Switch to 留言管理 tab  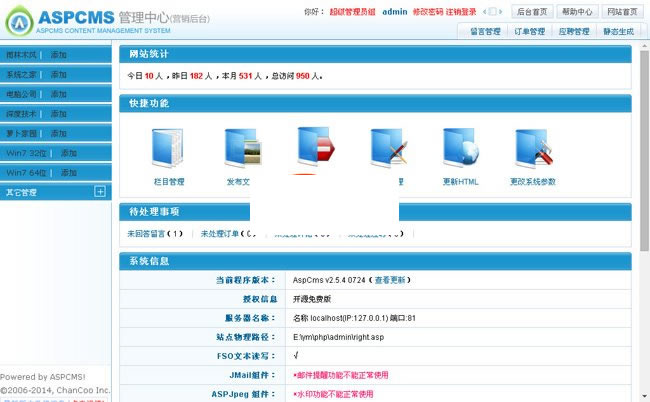(485, 31)
